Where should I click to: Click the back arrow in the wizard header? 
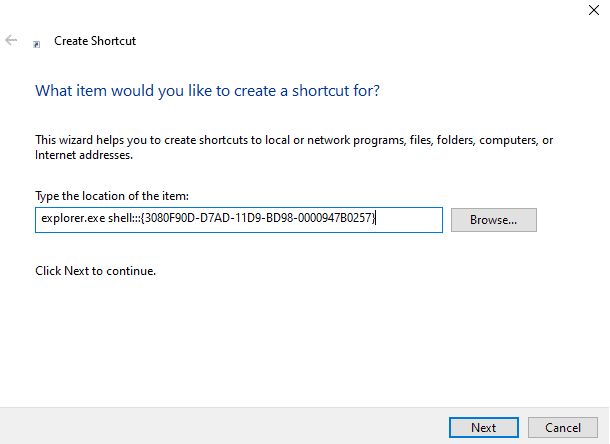(x=12, y=41)
